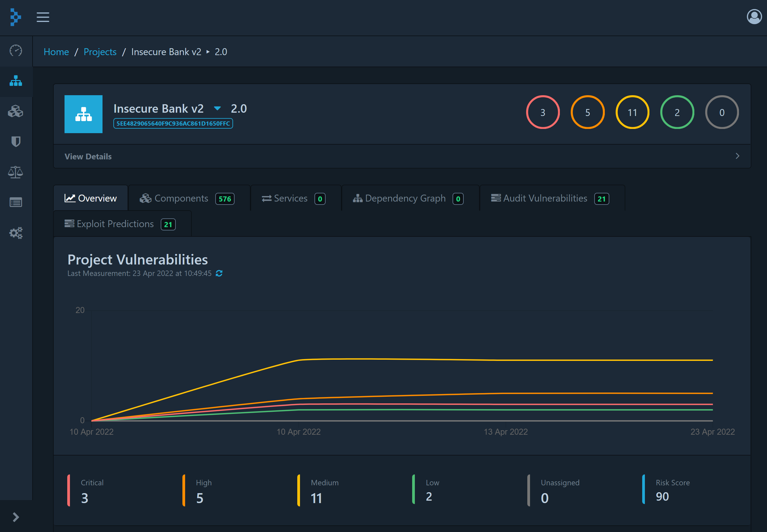
Task: Open the Licenses balance scale icon
Action: [x=16, y=172]
